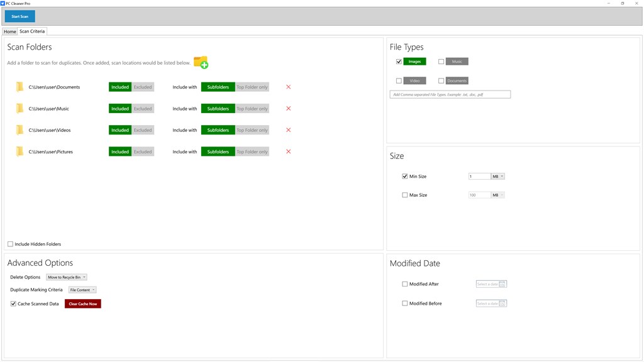Click the comma separated file types field
The width and height of the screenshot is (644, 362).
point(450,94)
